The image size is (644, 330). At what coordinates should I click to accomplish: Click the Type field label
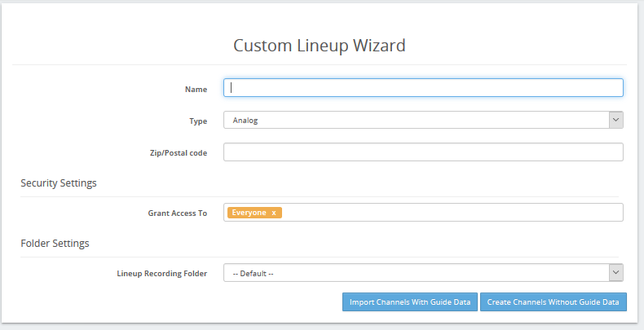198,121
